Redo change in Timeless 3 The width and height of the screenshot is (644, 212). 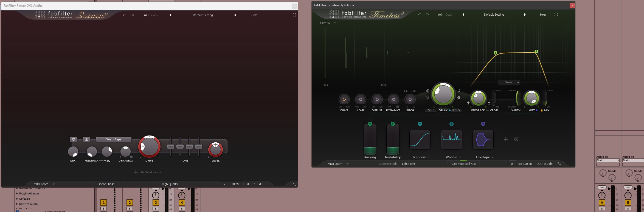[427, 15]
